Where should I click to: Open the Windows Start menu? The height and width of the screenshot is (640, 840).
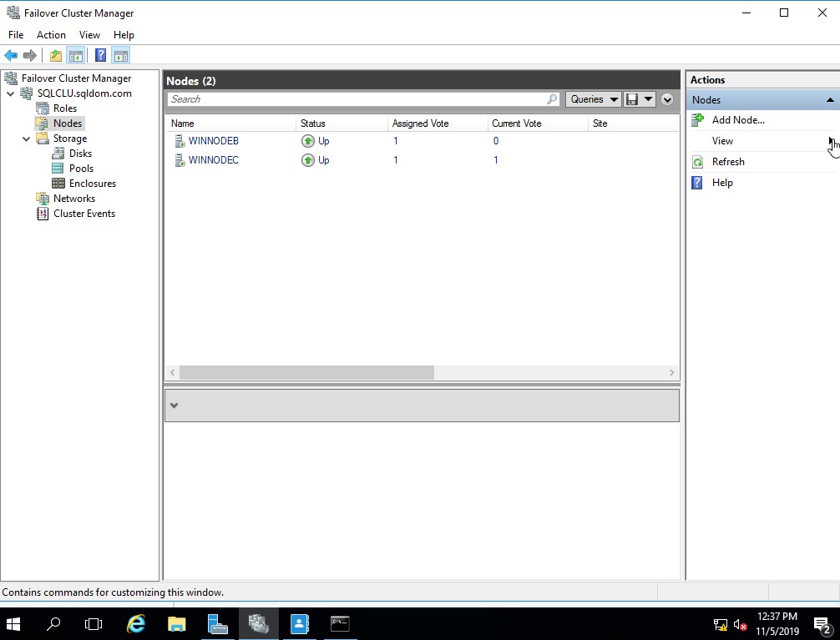(x=13, y=624)
